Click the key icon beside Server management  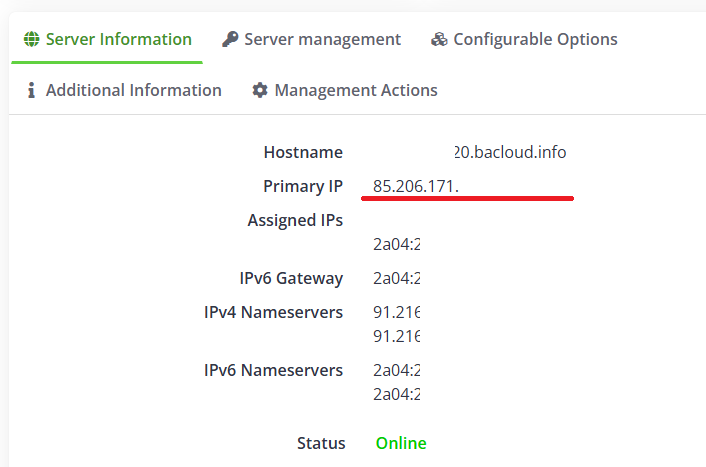(x=230, y=40)
